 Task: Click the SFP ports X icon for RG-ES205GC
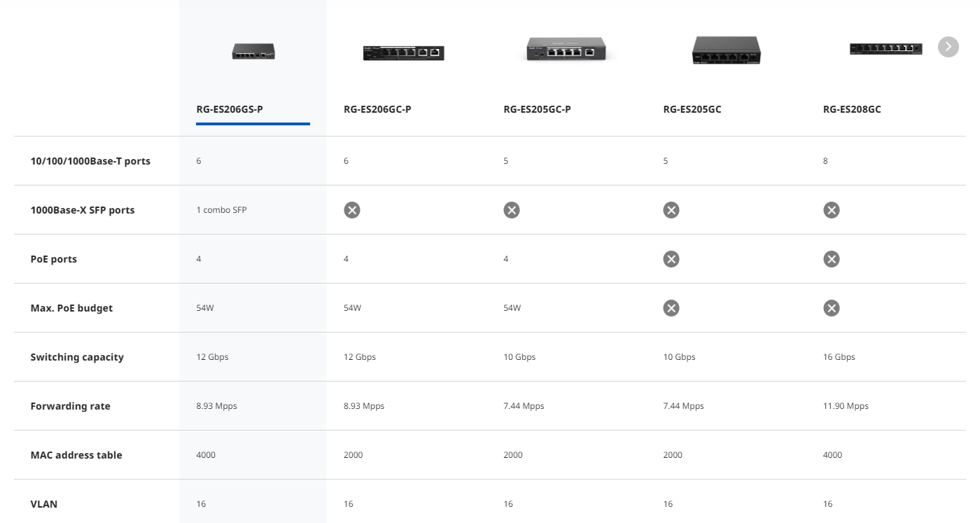[x=671, y=210]
